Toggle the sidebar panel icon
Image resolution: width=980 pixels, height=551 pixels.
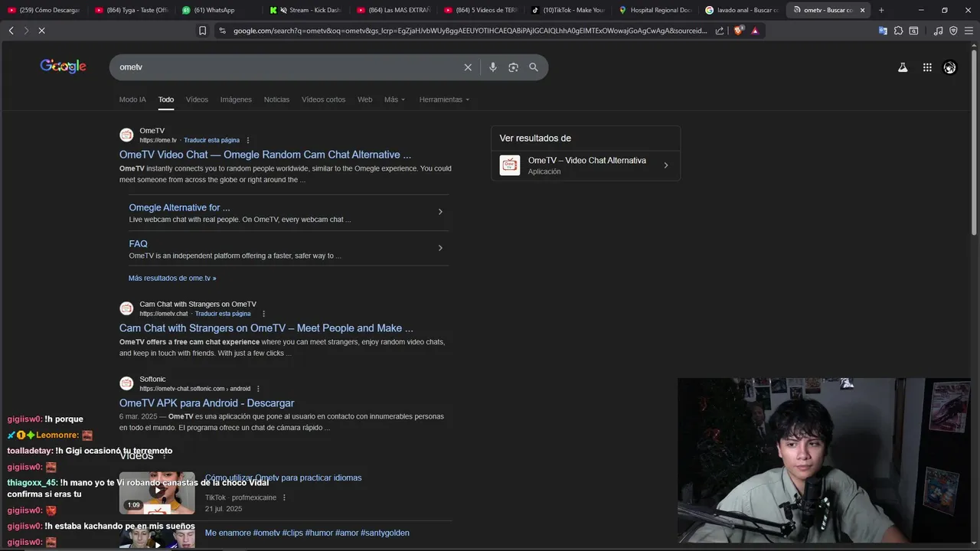coord(913,31)
